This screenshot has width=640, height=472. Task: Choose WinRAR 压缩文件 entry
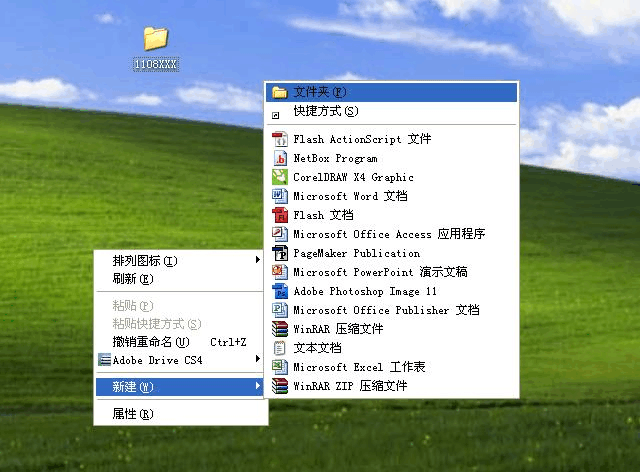click(391, 329)
